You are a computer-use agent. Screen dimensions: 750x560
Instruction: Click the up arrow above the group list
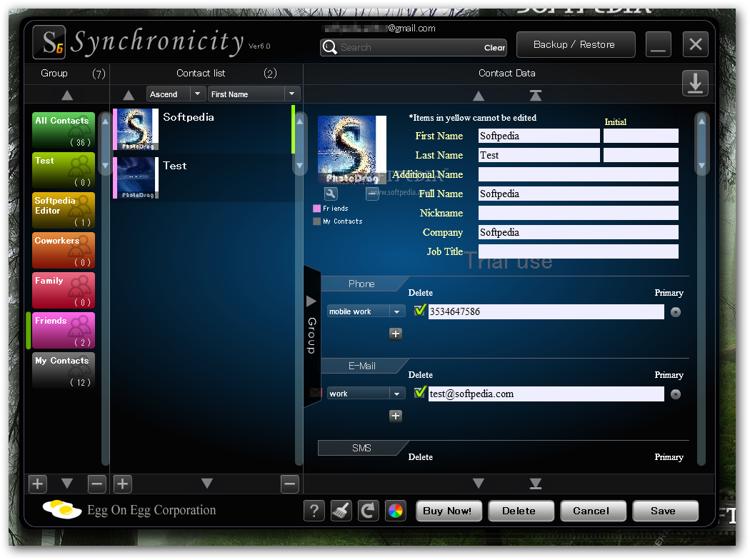pyautogui.click(x=67, y=95)
